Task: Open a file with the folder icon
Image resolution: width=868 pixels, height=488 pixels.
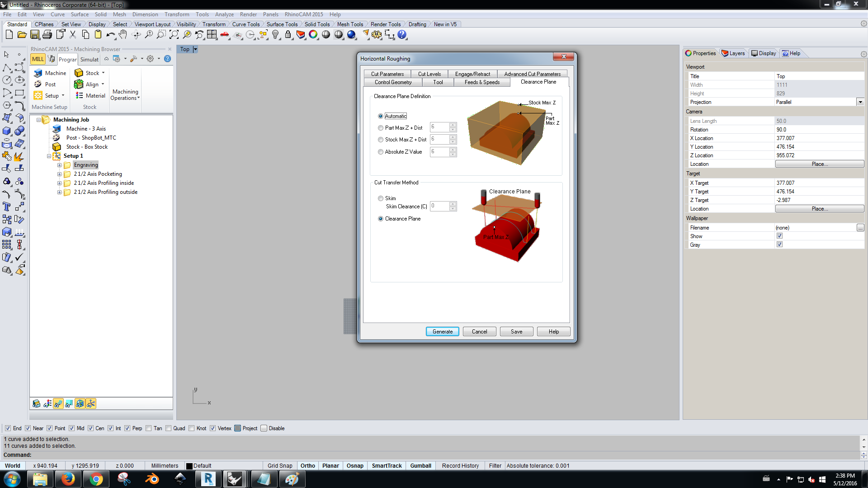Action: point(22,35)
